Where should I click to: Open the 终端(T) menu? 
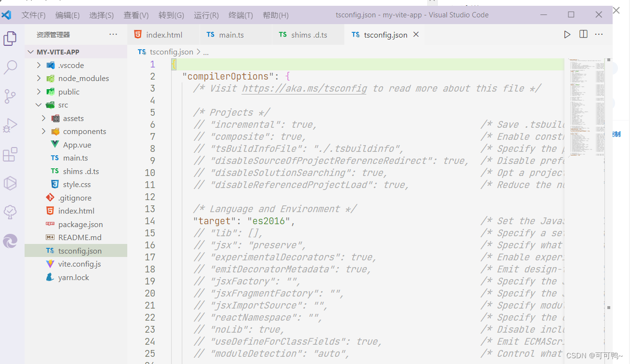[x=241, y=15]
